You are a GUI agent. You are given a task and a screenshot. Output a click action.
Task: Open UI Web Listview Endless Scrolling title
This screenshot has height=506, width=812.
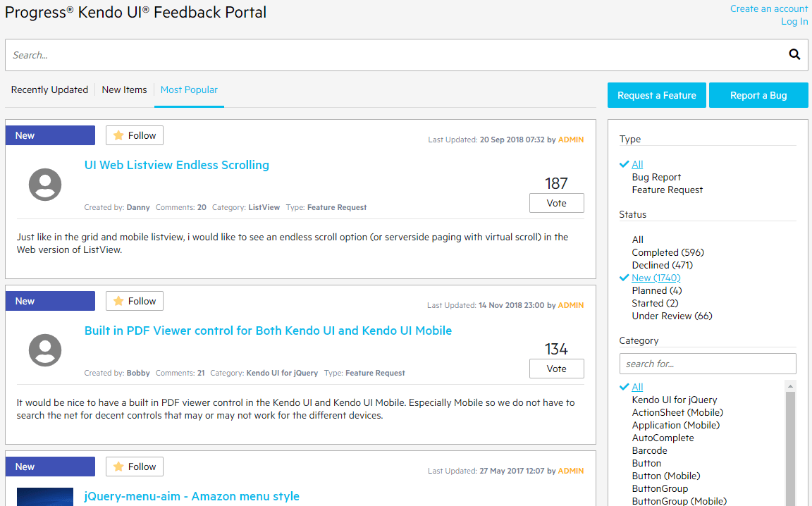click(177, 165)
